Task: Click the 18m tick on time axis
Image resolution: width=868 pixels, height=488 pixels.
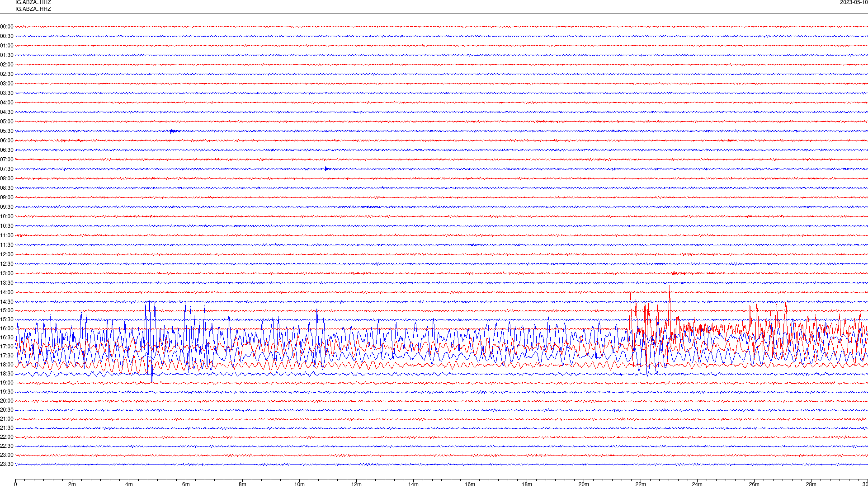Action: pos(527,484)
